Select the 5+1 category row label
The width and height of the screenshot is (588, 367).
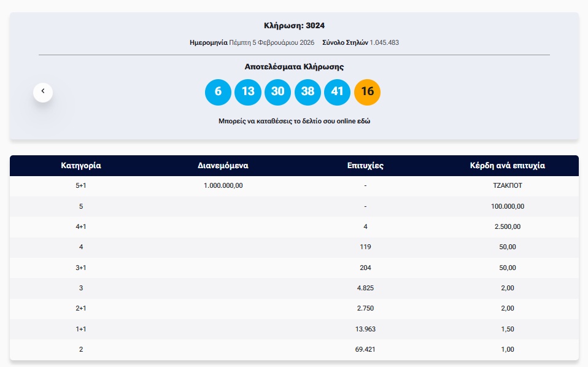coord(81,185)
